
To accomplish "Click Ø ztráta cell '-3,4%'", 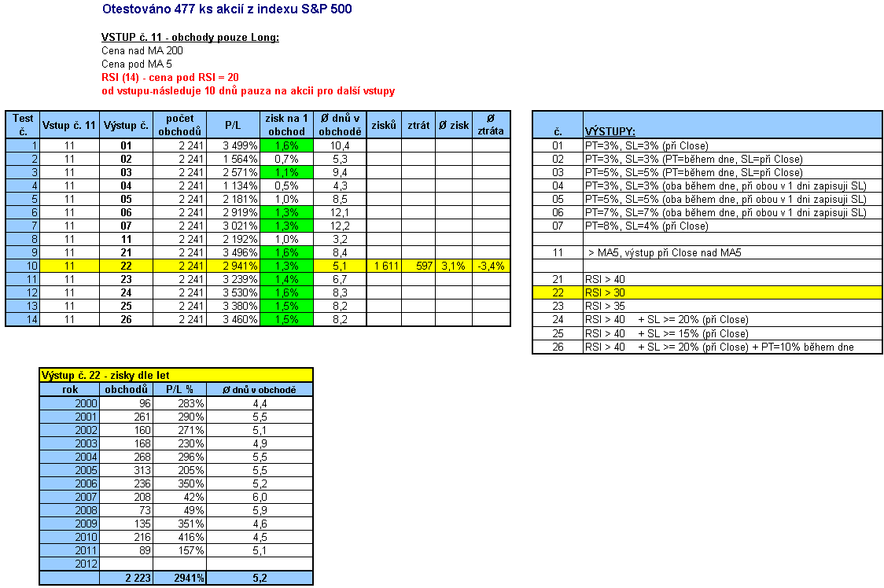I will tap(491, 266).
